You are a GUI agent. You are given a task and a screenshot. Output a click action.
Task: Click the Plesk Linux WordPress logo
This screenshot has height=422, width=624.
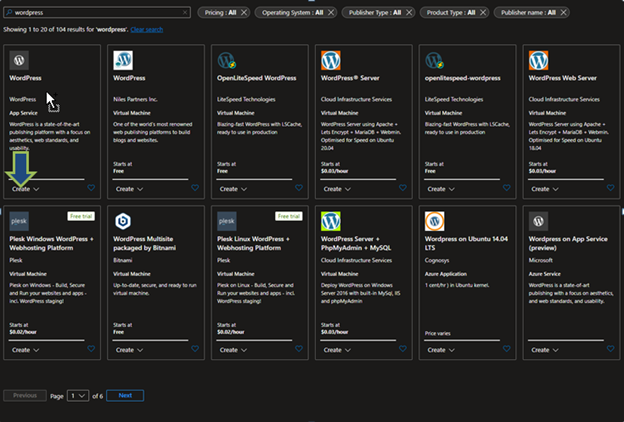[x=227, y=221]
